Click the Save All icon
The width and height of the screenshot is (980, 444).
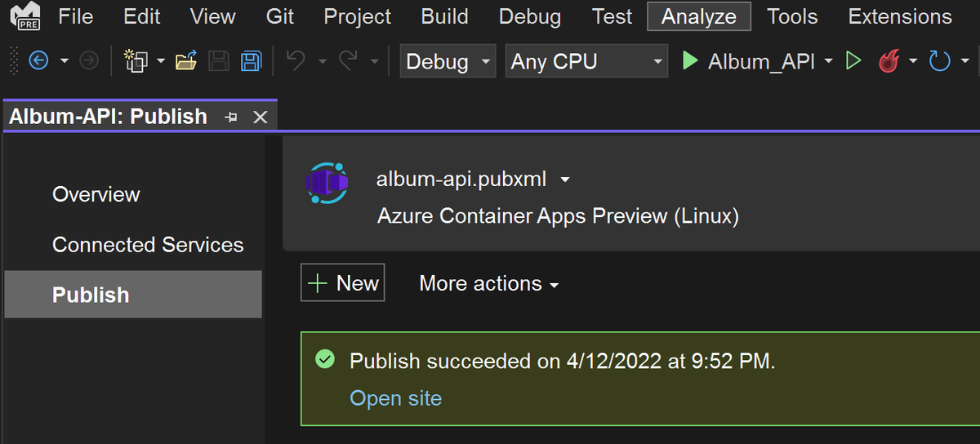pyautogui.click(x=251, y=60)
